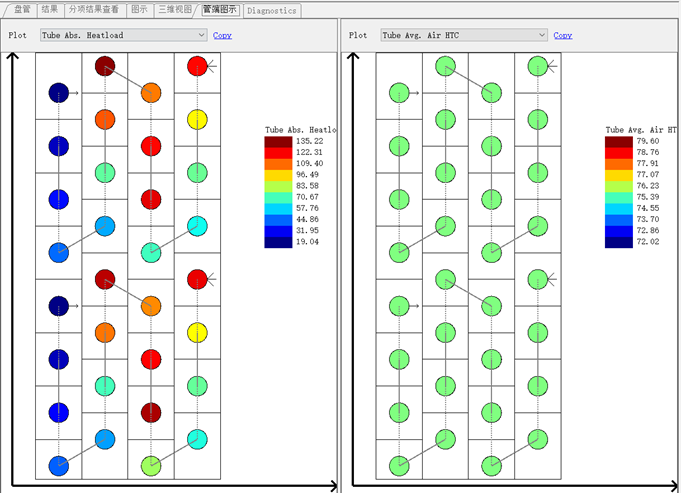681x493 pixels.
Task: Click the dark red 79.60 HTC legend swatch
Action: click(x=618, y=142)
